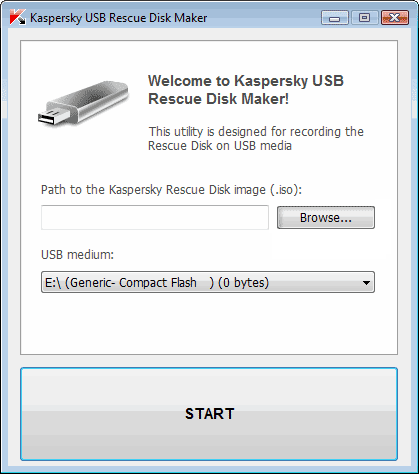The height and width of the screenshot is (474, 419).
Task: Focus the Rescue Disk image path field
Action: tap(155, 217)
